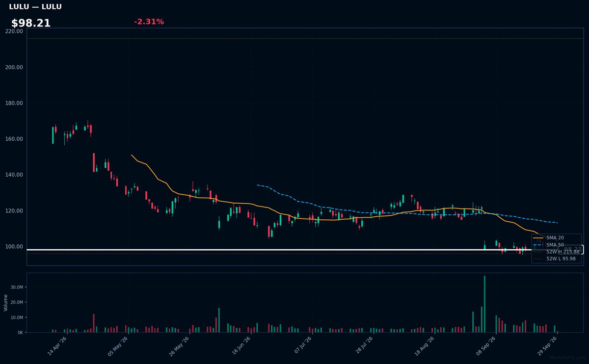Viewport: 589px width, 364px height.
Task: Click the 52W L 95.98 legend entry
Action: pos(555,259)
